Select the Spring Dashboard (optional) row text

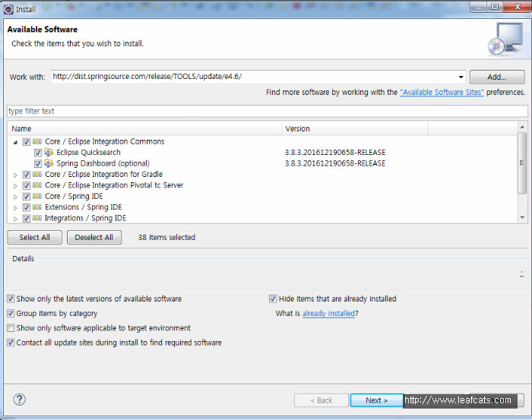point(103,163)
